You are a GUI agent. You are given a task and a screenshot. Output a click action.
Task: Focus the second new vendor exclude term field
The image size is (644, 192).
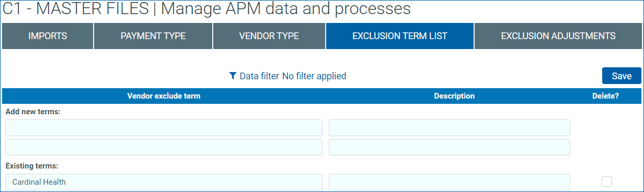(x=164, y=147)
